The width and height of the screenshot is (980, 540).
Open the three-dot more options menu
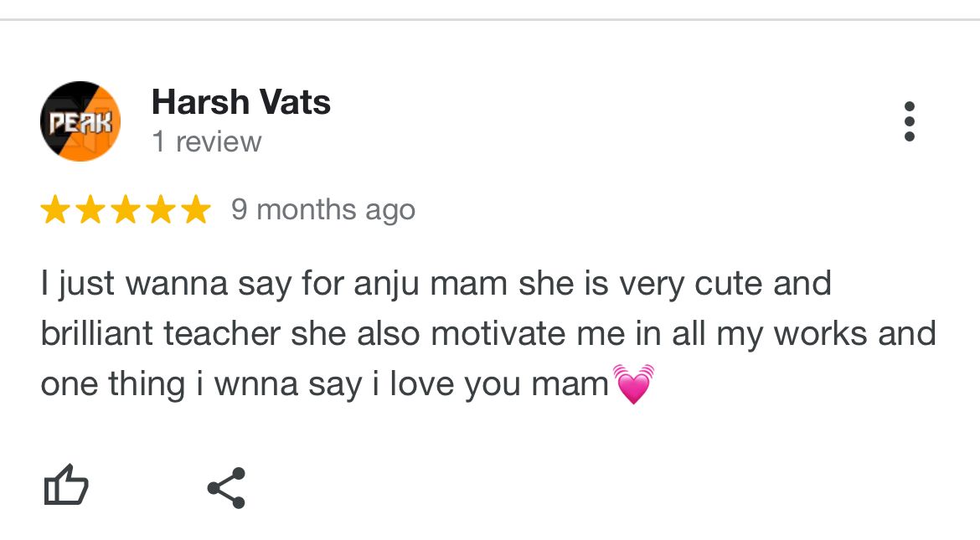click(x=910, y=122)
